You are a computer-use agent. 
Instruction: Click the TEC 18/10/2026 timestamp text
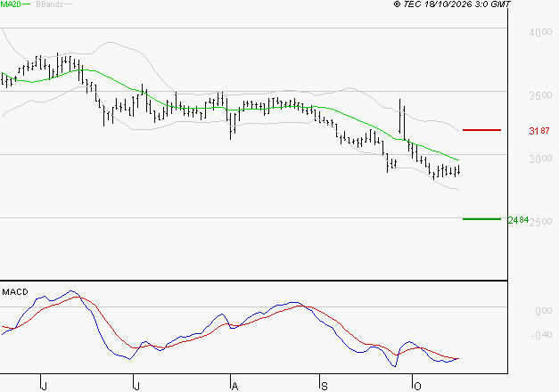point(452,4)
